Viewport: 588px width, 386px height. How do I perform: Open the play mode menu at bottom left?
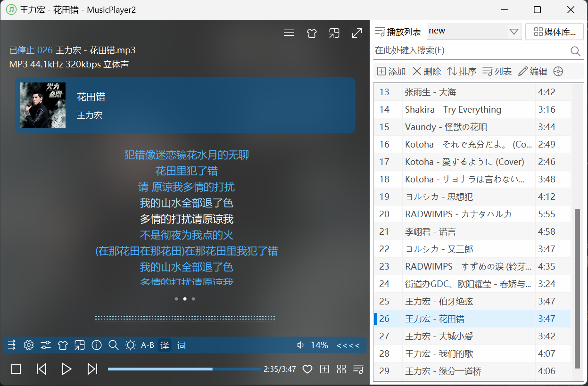[x=11, y=345]
